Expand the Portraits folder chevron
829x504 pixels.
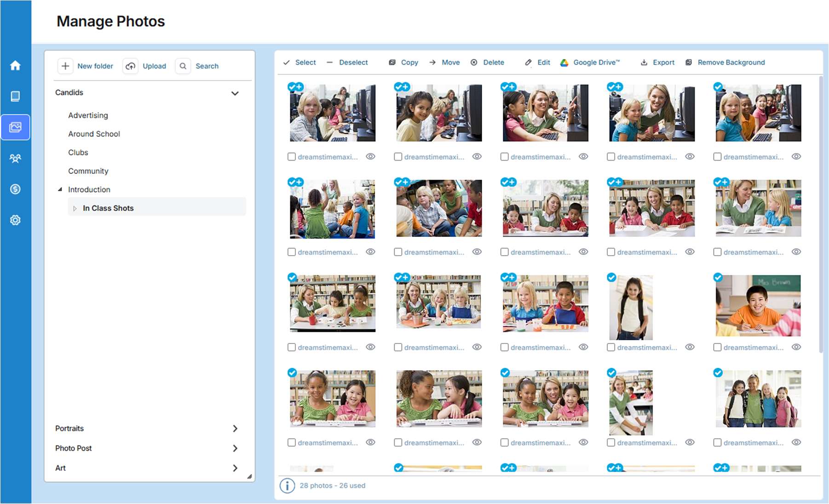235,429
